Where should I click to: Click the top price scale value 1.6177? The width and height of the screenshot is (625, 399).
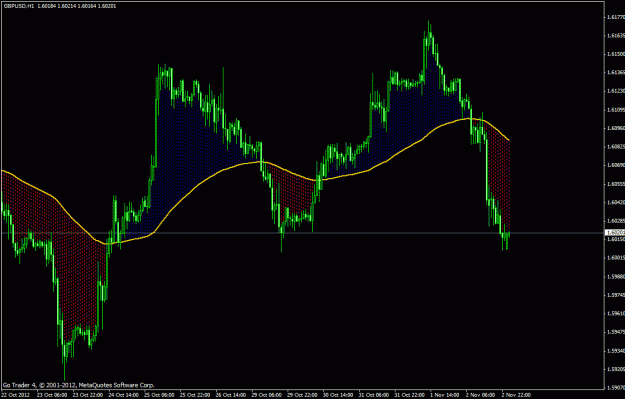(x=615, y=17)
